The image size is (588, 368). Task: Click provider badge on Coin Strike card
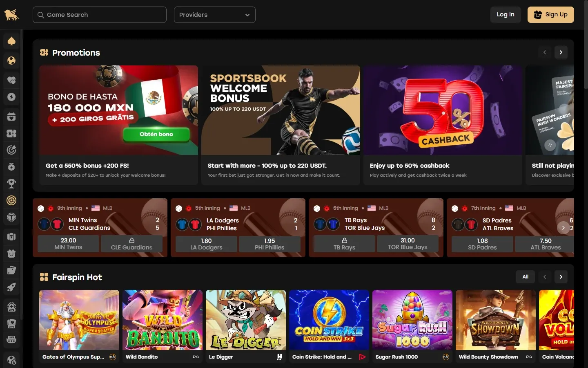tap(362, 357)
